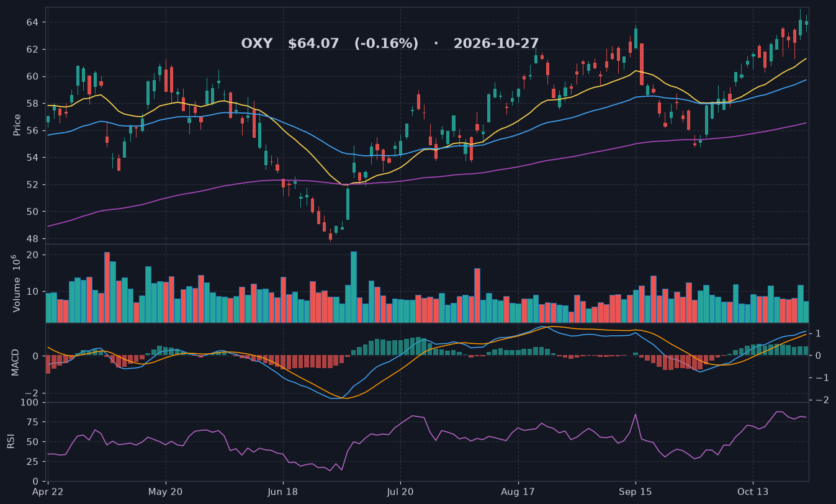Click the Oct 13 date label
Viewport: 836px width, 504px height.
point(752,492)
